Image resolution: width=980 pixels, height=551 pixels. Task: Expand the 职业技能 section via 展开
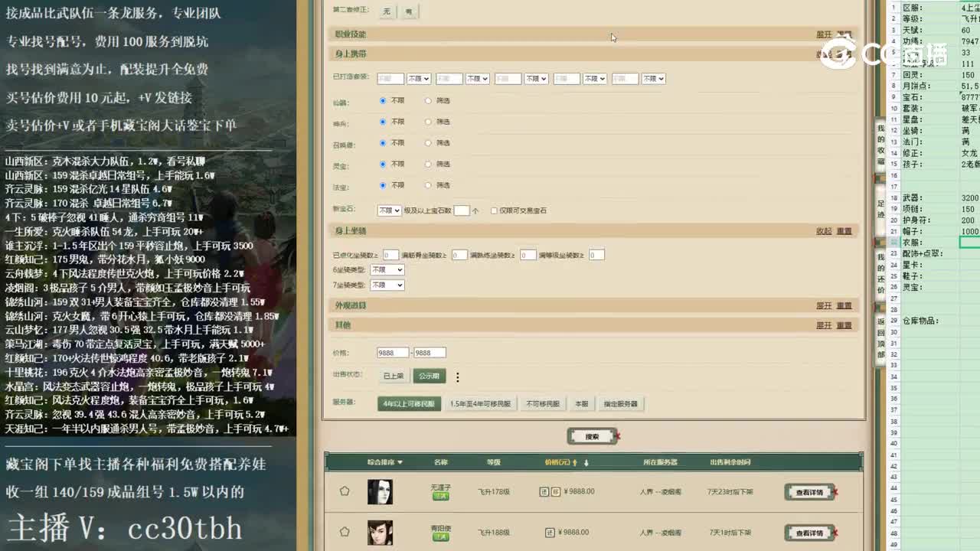click(823, 34)
